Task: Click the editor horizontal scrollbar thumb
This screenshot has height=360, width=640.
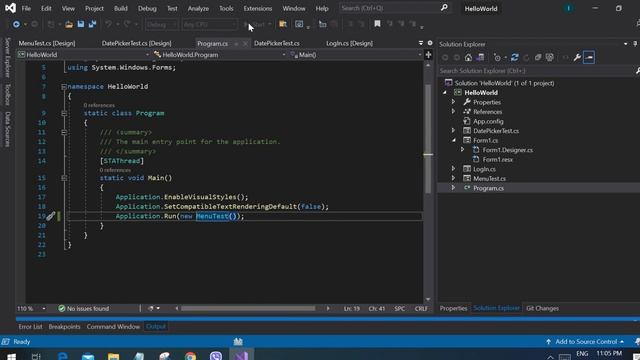Action: click(x=248, y=309)
